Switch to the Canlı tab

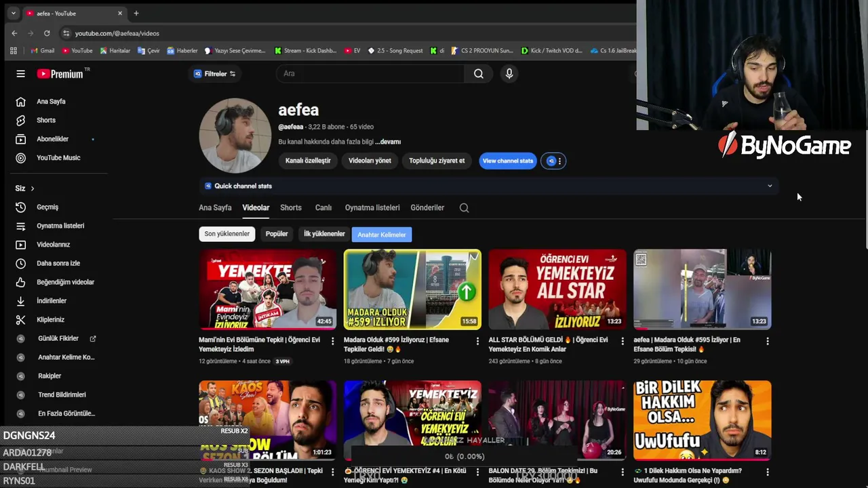click(323, 208)
